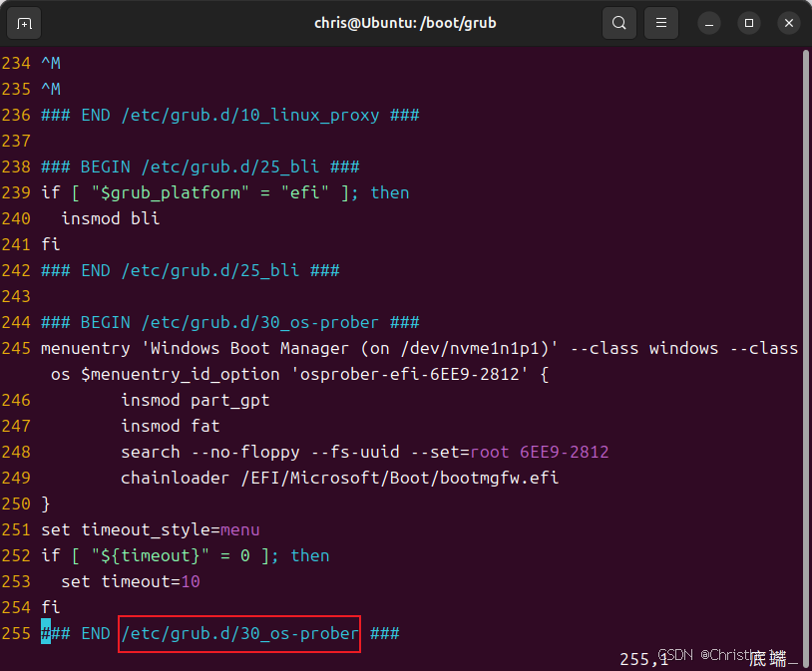Open a new terminal window via top-left icon
This screenshot has height=671, width=812.
click(x=24, y=22)
